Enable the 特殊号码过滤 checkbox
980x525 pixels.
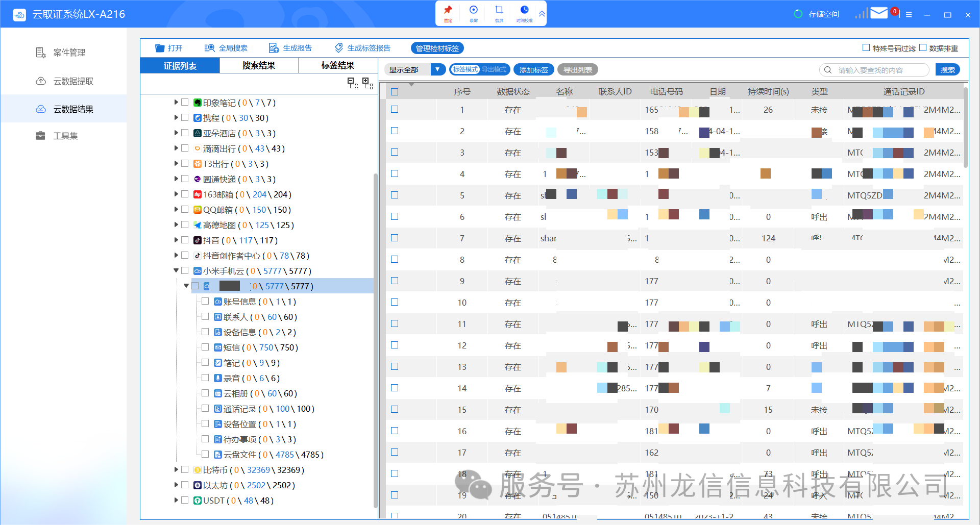[x=866, y=47]
